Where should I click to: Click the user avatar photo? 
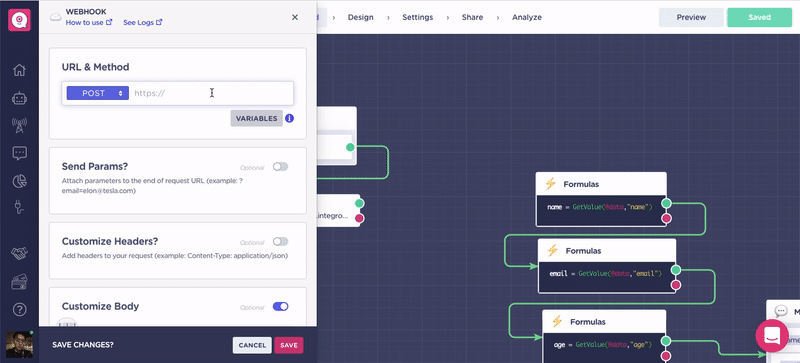[19, 345]
